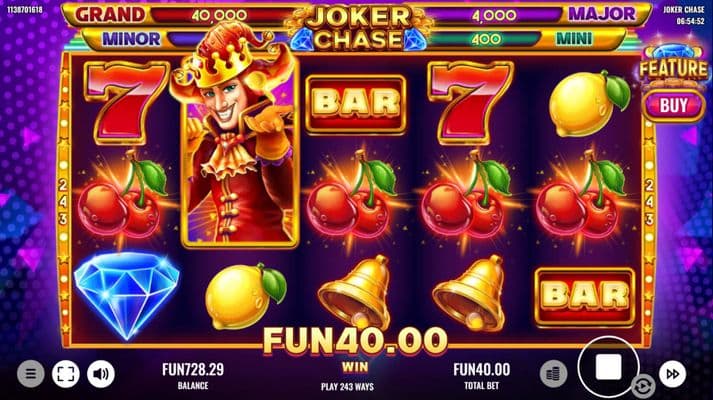713x400 pixels.
Task: Click the GRAND jackpot 40,000 bar
Action: (180, 15)
